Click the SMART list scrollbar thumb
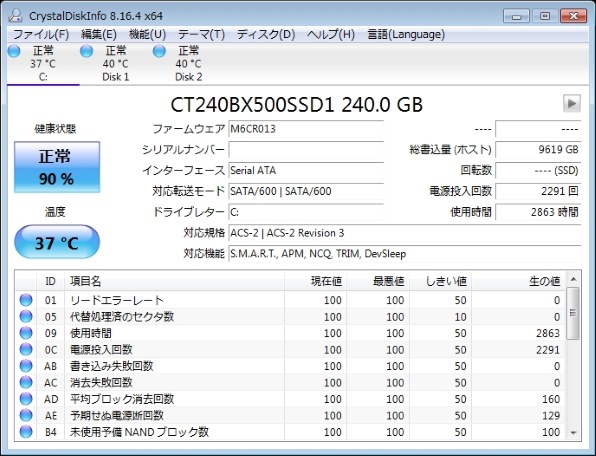 point(573,313)
